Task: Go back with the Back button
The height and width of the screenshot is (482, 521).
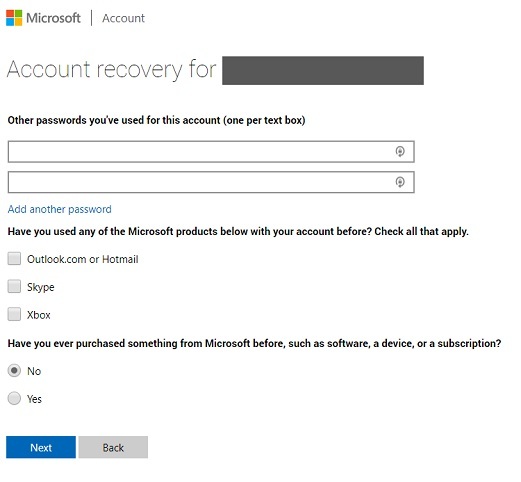Action: (113, 447)
